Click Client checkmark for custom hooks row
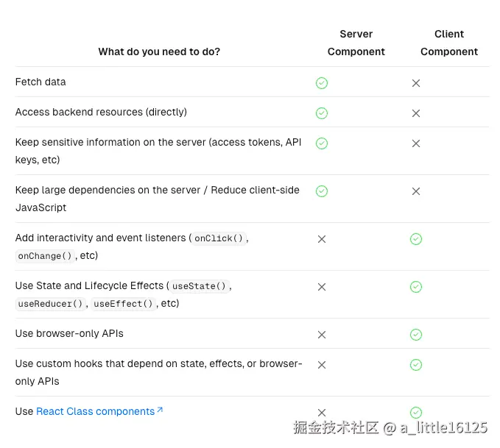Viewport: 500px width, 448px height. point(416,365)
